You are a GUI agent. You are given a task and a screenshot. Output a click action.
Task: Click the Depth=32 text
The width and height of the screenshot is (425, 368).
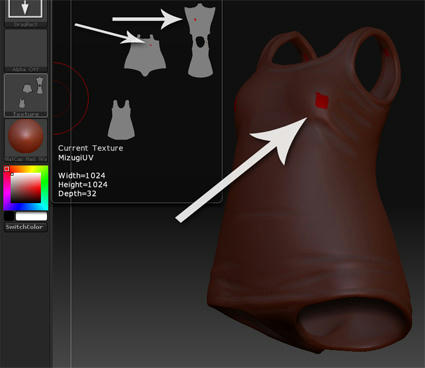click(x=77, y=193)
